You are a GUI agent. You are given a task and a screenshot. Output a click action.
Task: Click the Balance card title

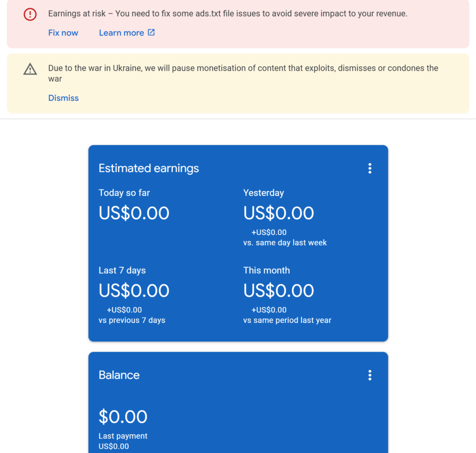(x=119, y=375)
